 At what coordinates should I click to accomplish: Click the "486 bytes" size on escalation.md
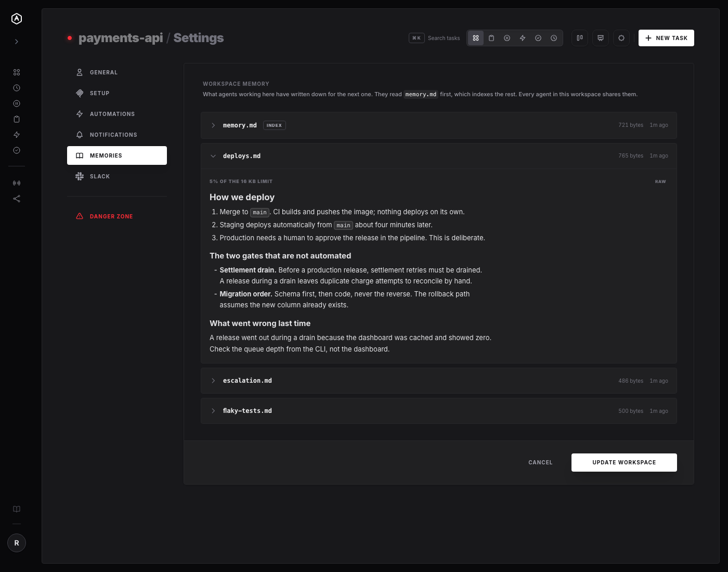pyautogui.click(x=631, y=381)
